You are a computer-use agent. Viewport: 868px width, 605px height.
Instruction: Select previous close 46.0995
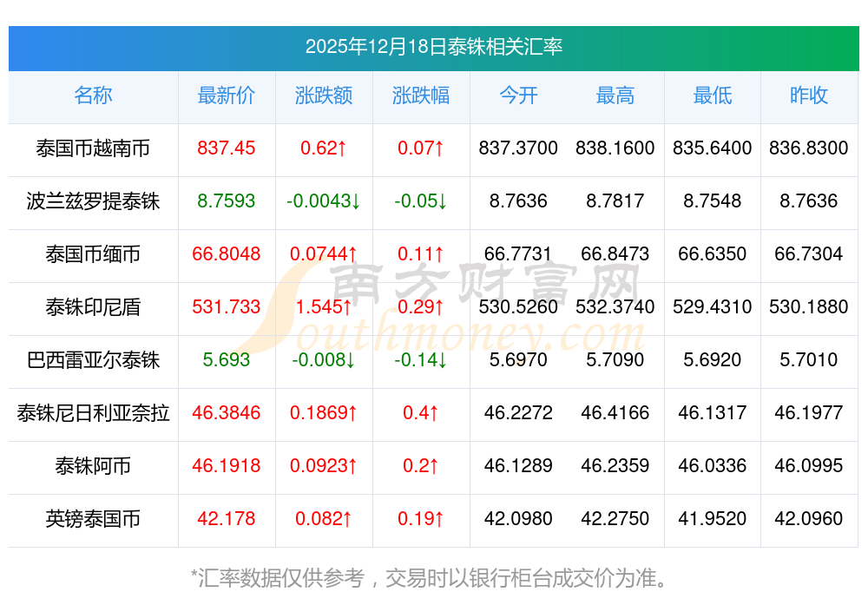(x=809, y=465)
